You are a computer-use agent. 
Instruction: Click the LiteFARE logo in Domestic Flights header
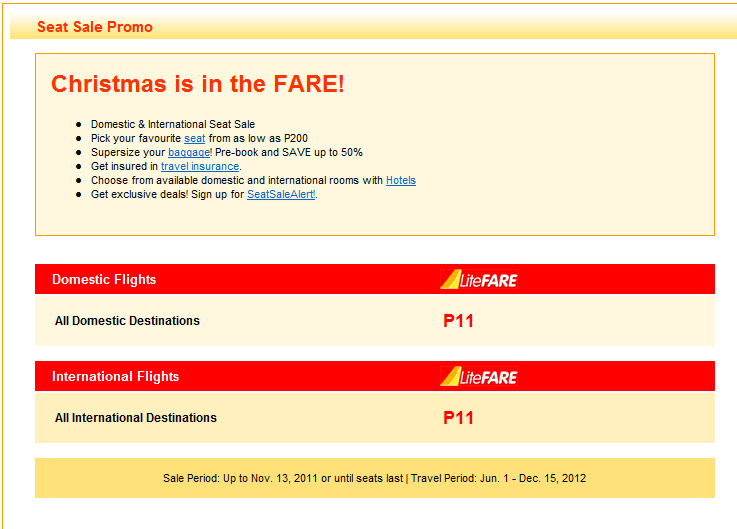click(x=479, y=279)
